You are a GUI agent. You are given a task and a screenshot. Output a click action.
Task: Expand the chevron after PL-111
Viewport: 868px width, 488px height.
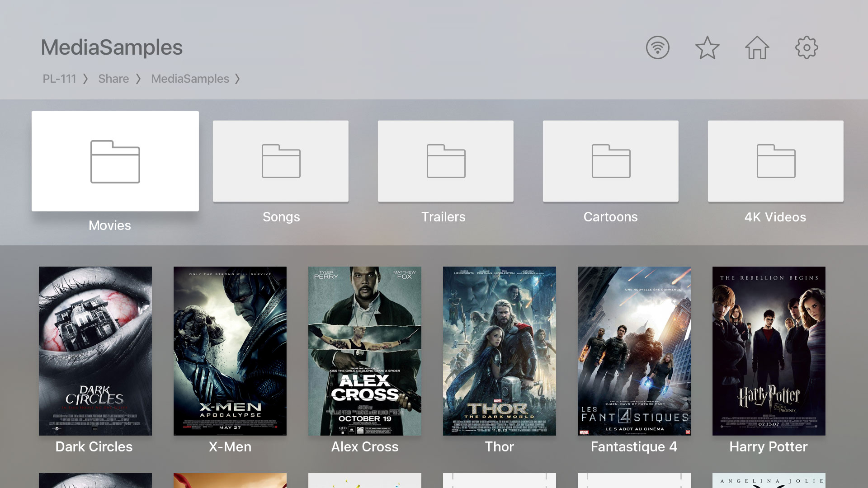point(85,79)
